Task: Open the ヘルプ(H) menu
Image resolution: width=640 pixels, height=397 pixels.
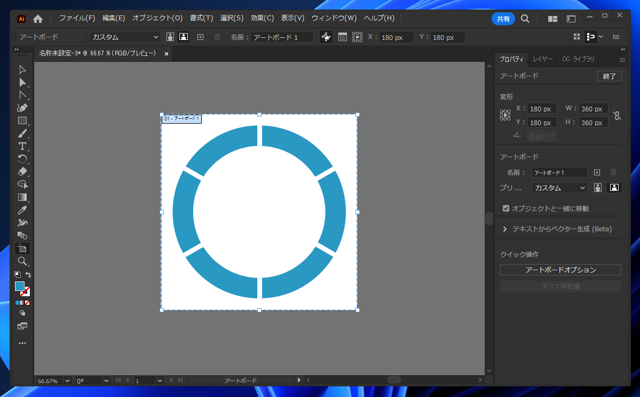Action: [379, 18]
